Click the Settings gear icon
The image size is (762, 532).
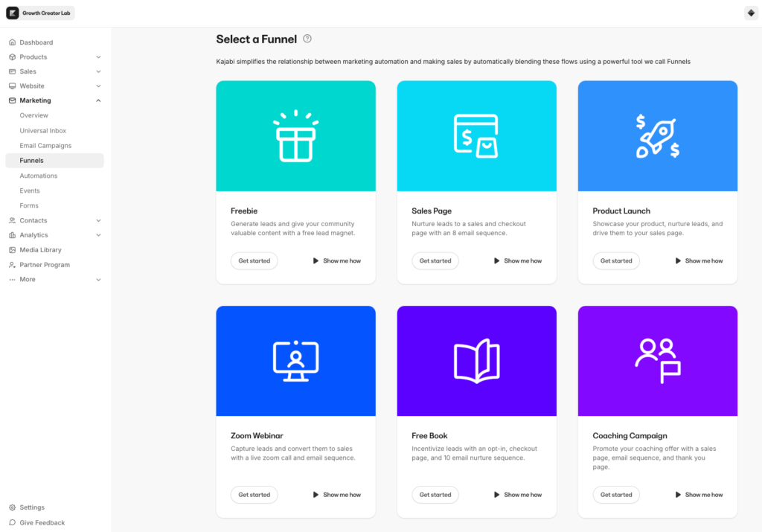pos(12,507)
